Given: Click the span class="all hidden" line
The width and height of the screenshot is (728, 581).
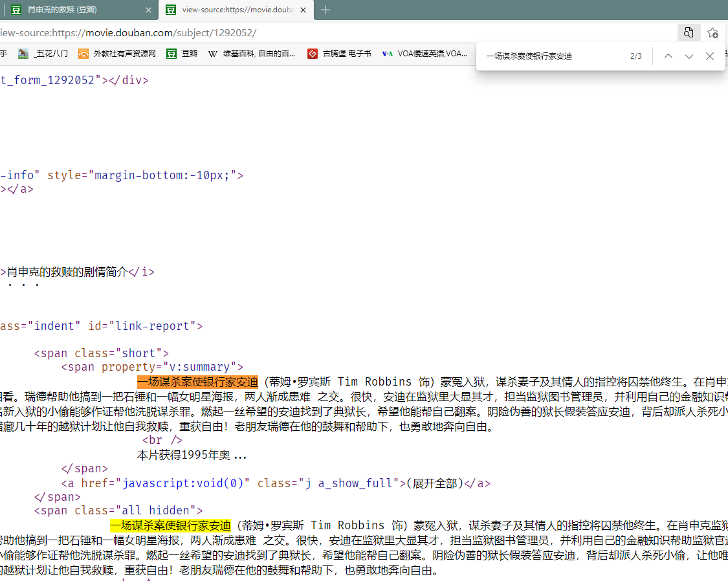Looking at the screenshot, I should click(118, 510).
